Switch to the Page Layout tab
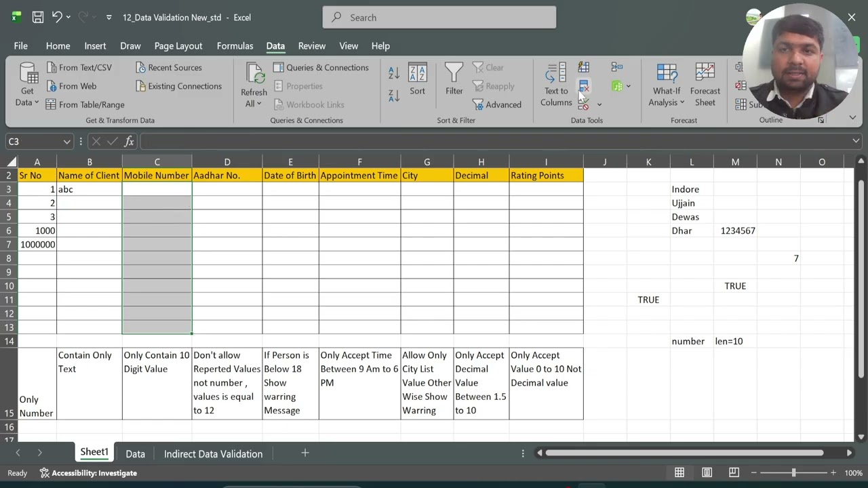Viewport: 868px width, 488px height. pos(178,46)
